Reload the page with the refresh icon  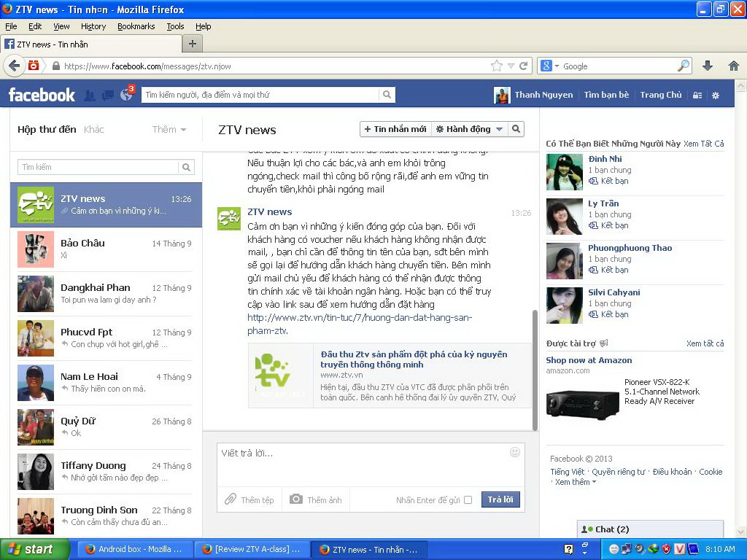[x=524, y=66]
